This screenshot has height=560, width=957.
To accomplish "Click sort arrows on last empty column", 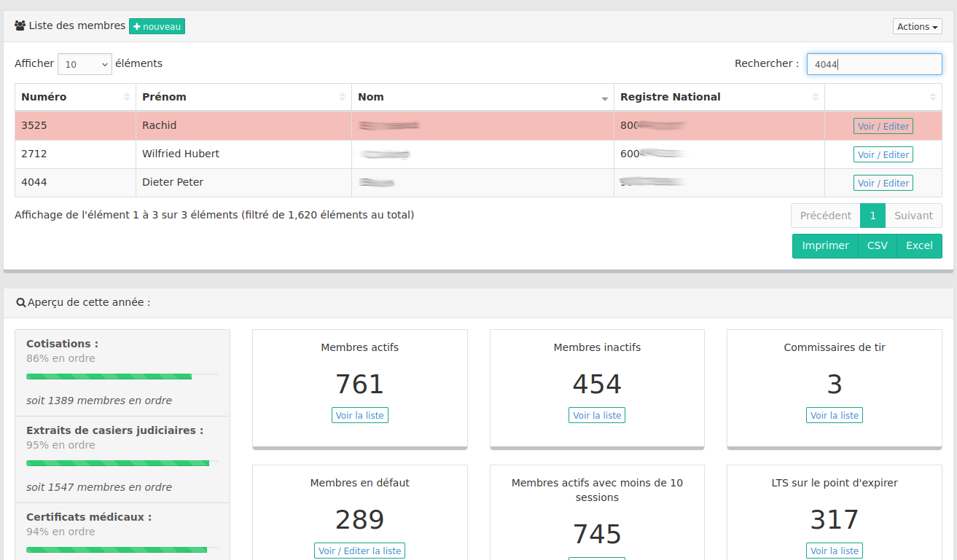I will (933, 98).
